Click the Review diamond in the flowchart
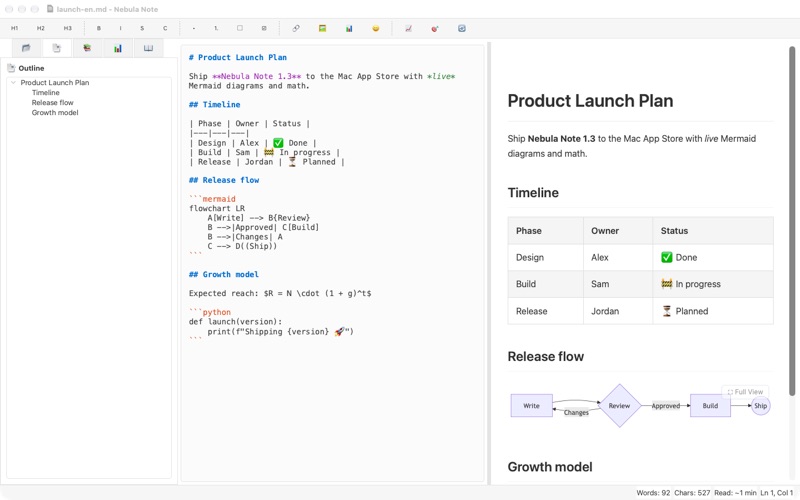 [x=619, y=406]
